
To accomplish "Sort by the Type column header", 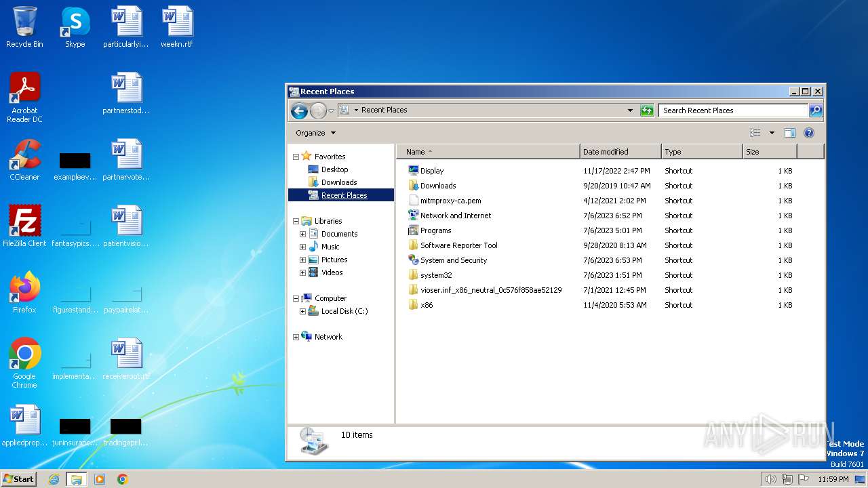I will tap(702, 152).
